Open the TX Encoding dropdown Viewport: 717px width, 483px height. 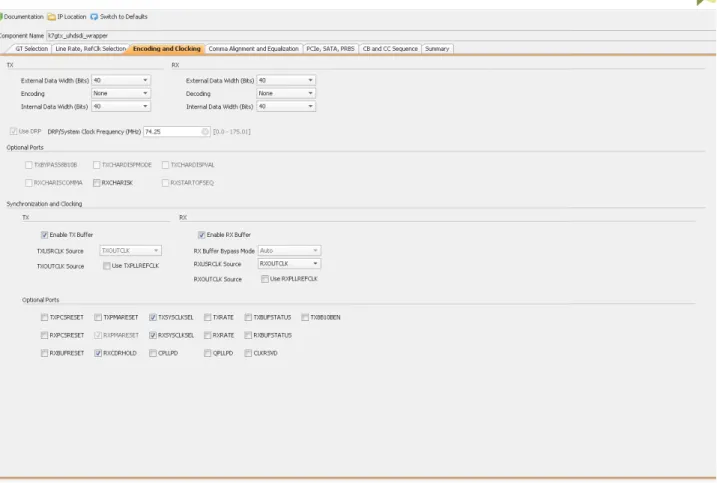[121, 93]
